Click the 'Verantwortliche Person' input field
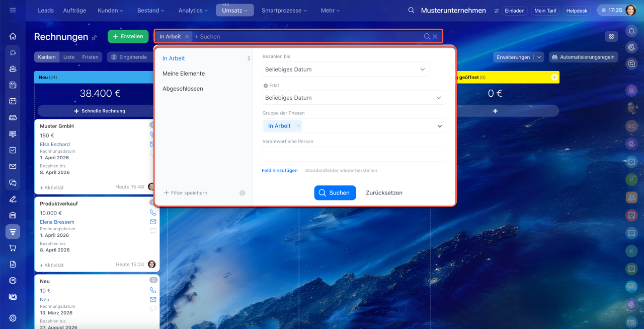This screenshot has height=329, width=644. tap(354, 154)
